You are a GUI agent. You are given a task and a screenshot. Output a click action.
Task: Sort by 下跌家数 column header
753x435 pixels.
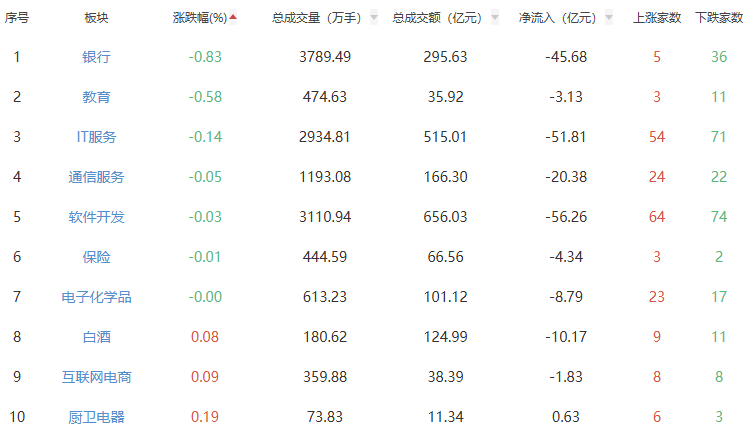coord(718,17)
